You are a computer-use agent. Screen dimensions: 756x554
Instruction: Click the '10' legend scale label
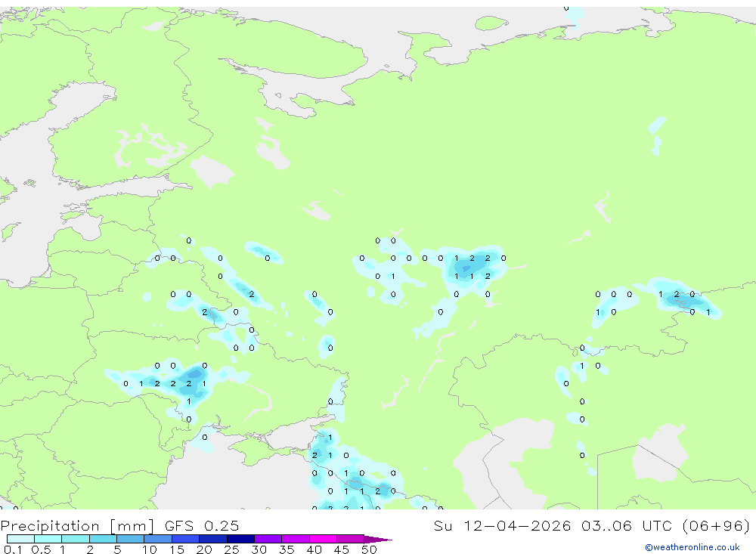click(x=150, y=549)
